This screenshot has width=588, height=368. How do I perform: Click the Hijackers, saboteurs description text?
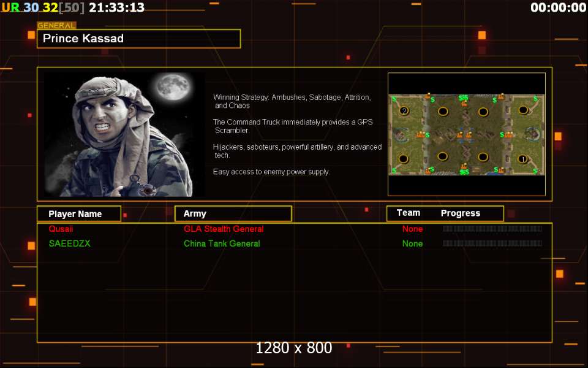click(298, 151)
